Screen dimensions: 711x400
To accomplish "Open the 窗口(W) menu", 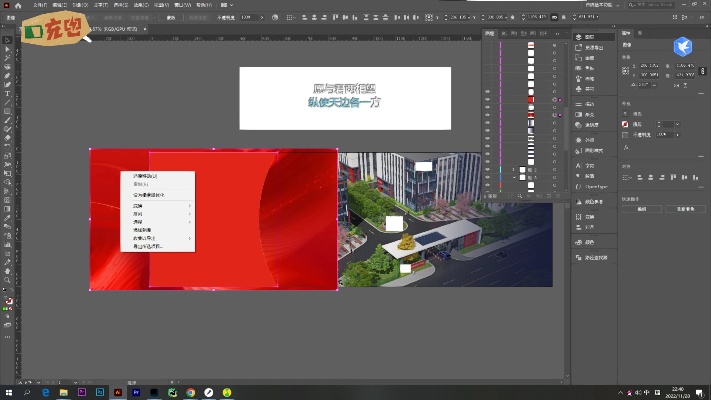I will point(182,5).
